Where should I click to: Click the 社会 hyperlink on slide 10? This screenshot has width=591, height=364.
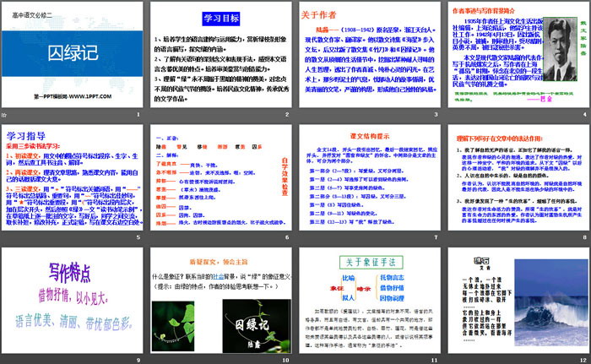(x=218, y=276)
